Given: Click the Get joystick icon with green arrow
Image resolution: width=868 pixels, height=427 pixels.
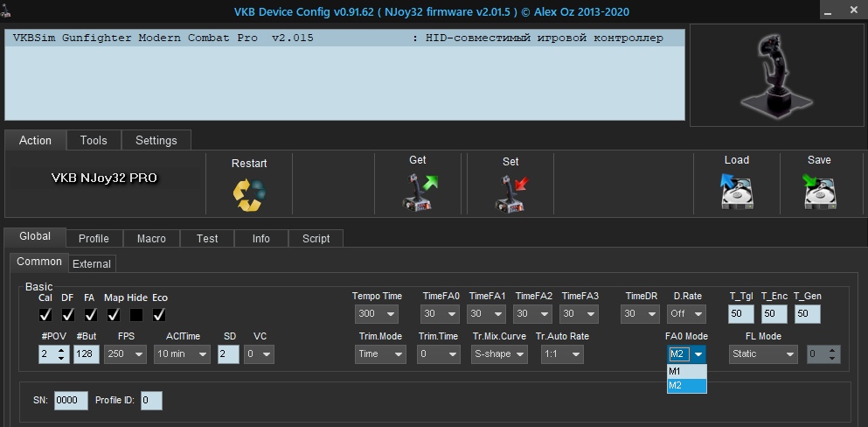Looking at the screenshot, I should coord(419,192).
